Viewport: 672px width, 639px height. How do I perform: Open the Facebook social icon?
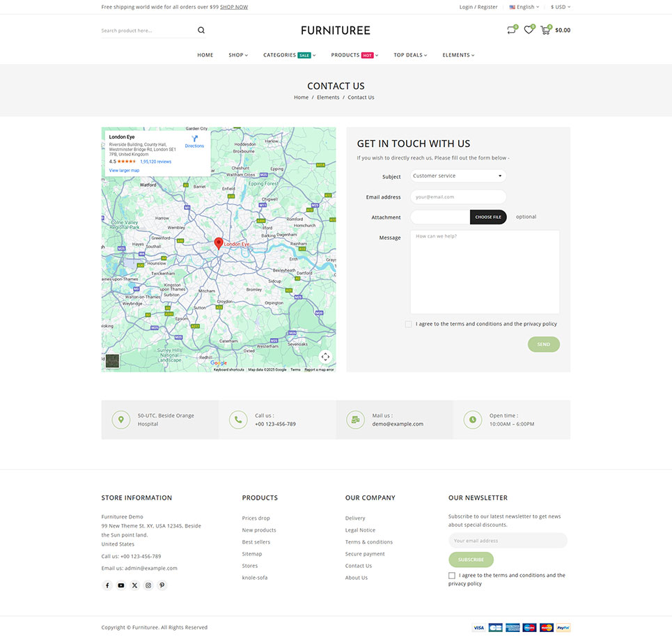pyautogui.click(x=107, y=585)
